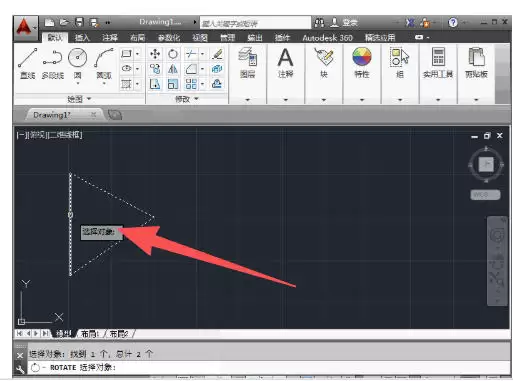Open the Utilities (实用工具) calculator panel
This screenshot has height=381, width=513.
click(x=438, y=63)
